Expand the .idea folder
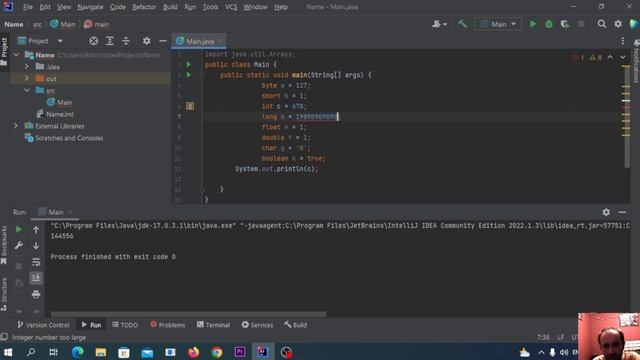The image size is (640, 360). [x=27, y=67]
